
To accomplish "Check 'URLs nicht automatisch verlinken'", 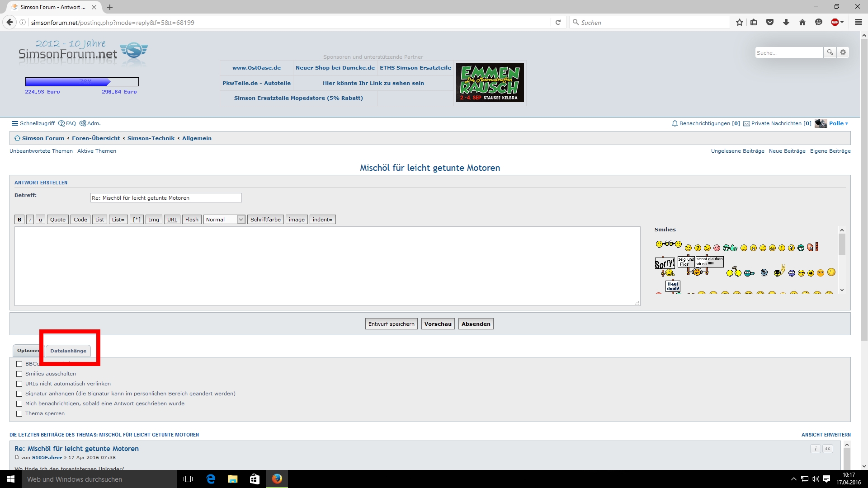I will point(19,384).
